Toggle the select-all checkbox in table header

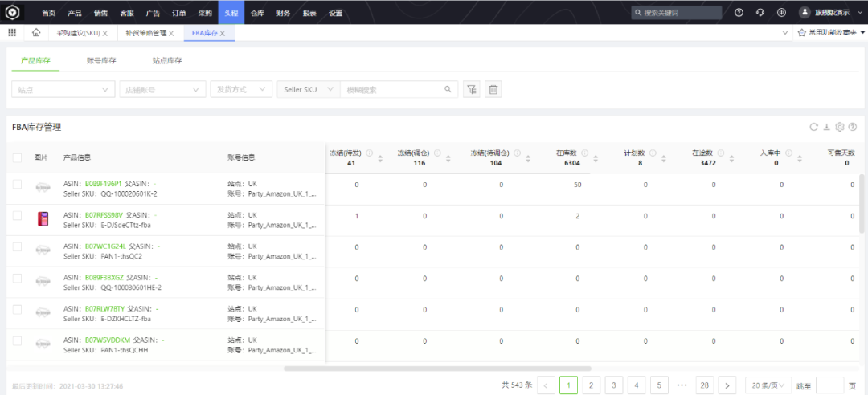click(x=18, y=157)
